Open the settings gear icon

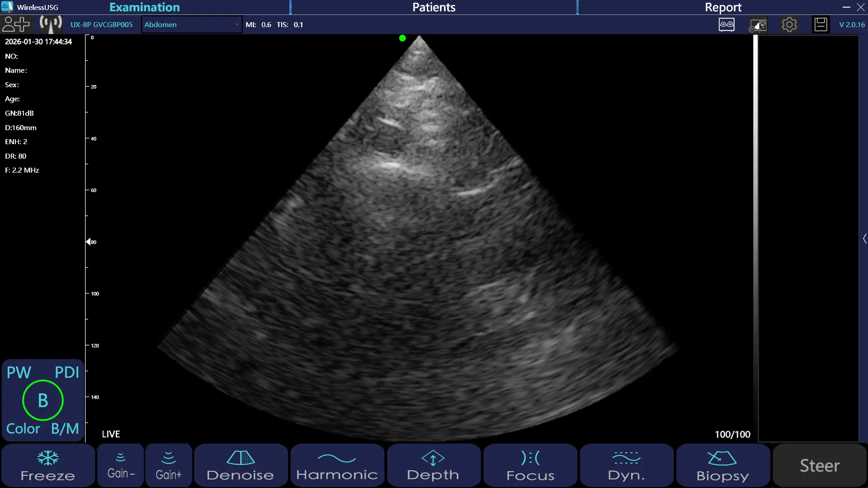click(789, 24)
